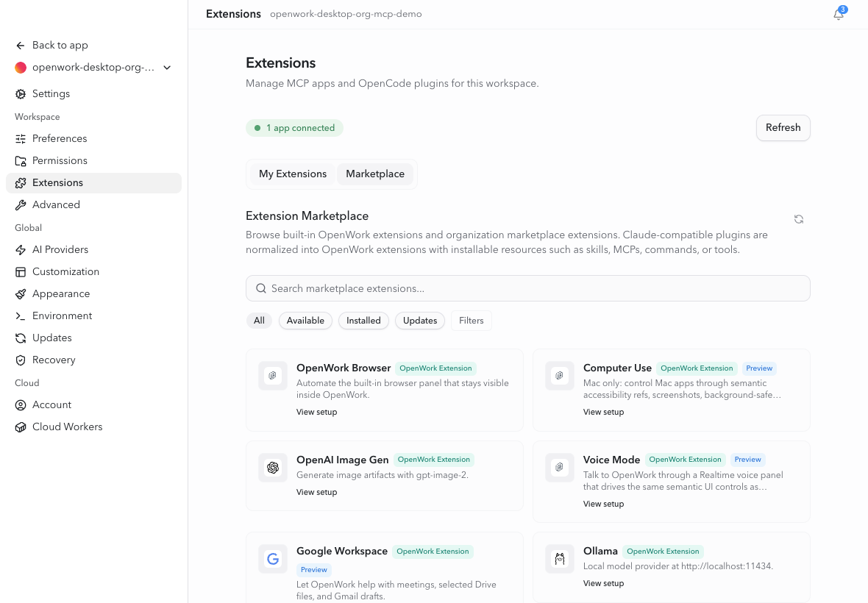This screenshot has height=603, width=868.
Task: Click the Settings gear icon in sidebar
Action: click(21, 94)
